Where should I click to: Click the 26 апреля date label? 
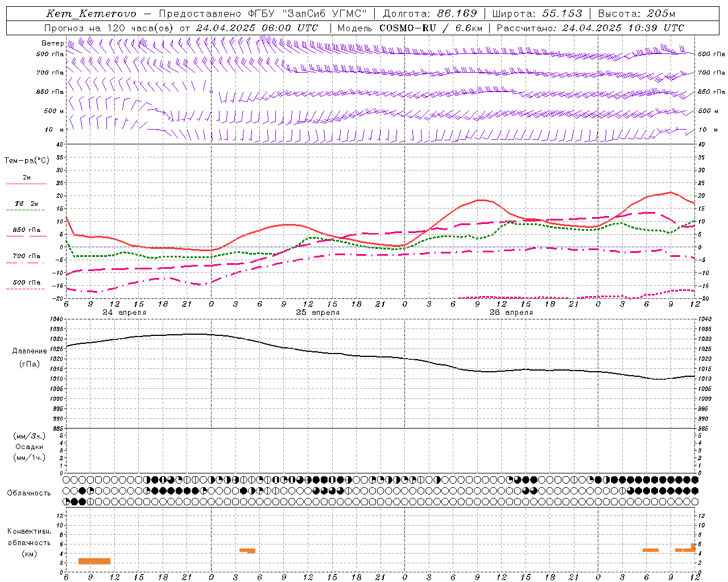511,313
